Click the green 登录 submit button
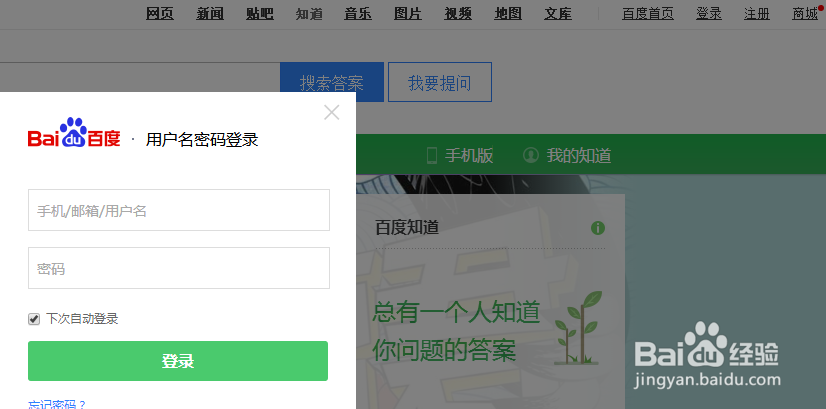 (x=178, y=361)
